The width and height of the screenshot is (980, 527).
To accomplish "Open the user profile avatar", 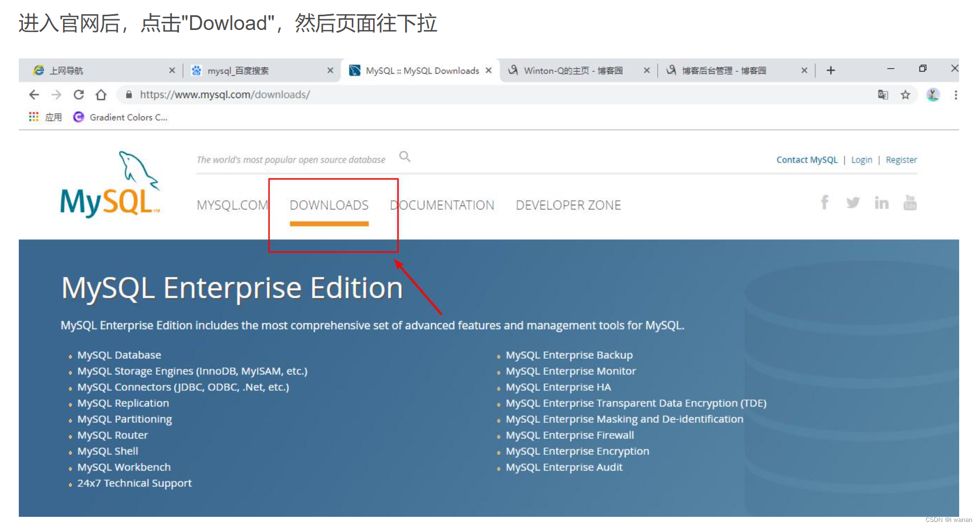I will click(933, 95).
